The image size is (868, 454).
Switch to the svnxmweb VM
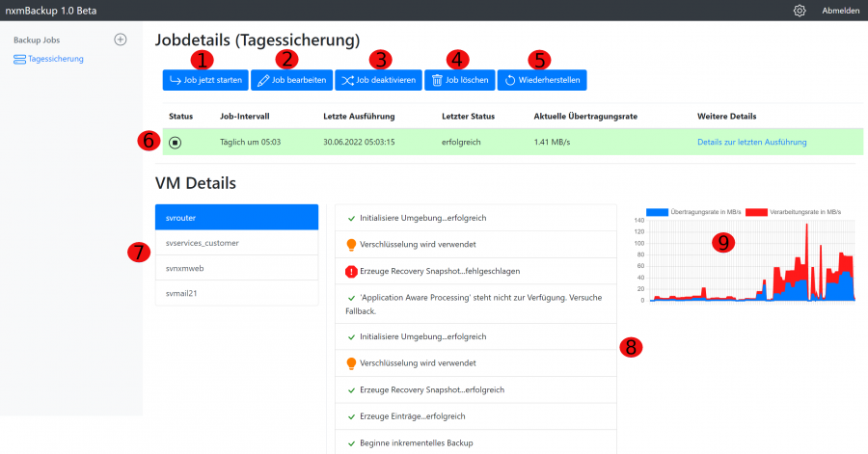[236, 268]
